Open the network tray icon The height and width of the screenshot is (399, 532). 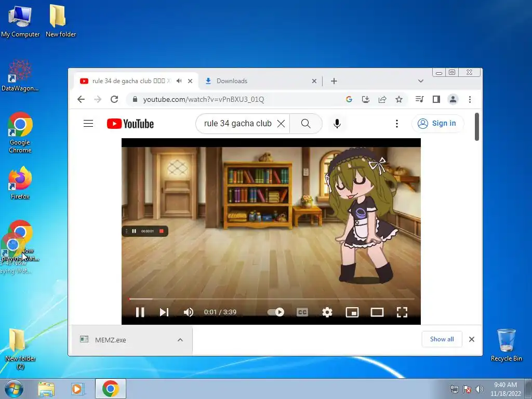[x=454, y=389]
